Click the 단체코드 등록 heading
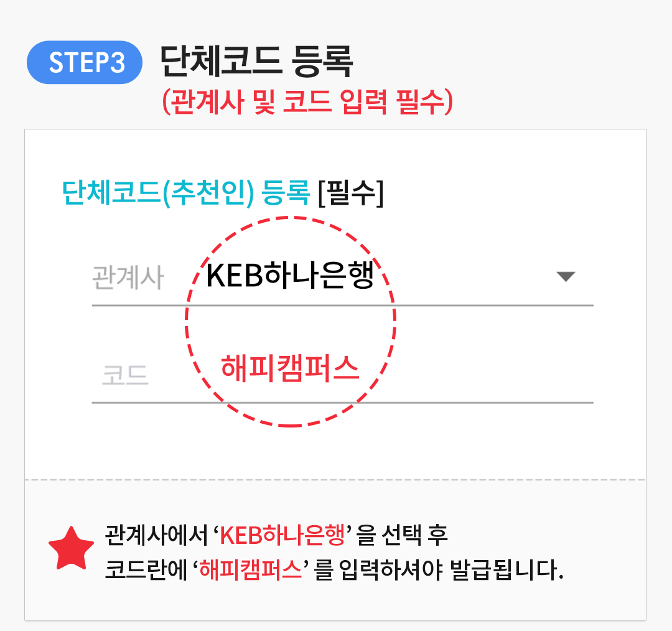 click(256, 62)
